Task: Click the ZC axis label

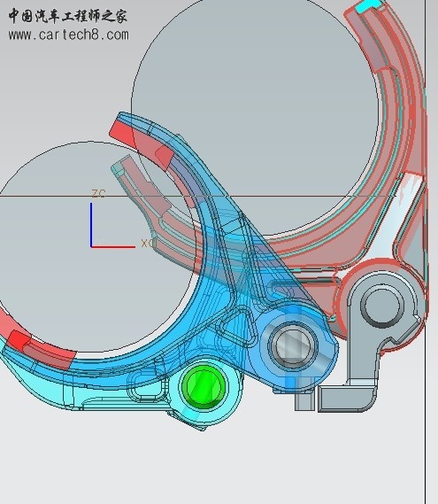Action: click(98, 194)
